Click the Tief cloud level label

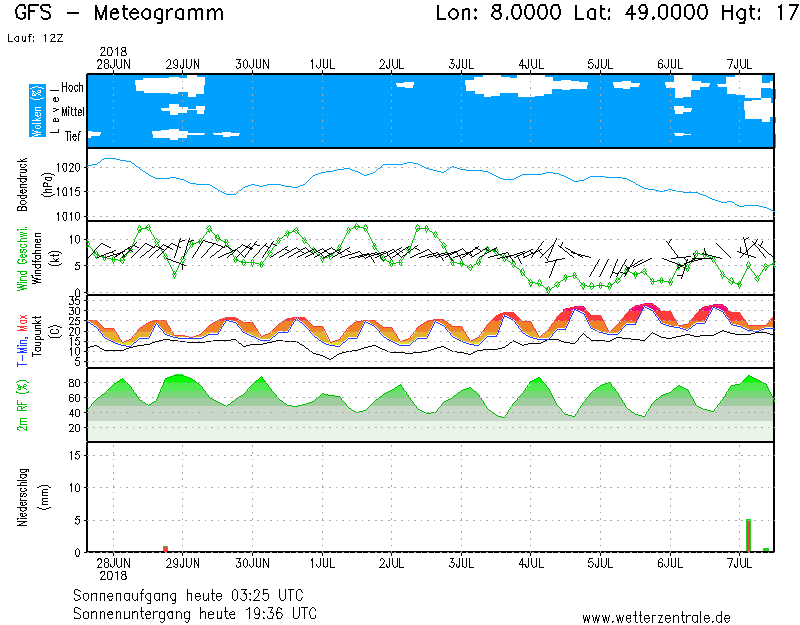(x=73, y=137)
